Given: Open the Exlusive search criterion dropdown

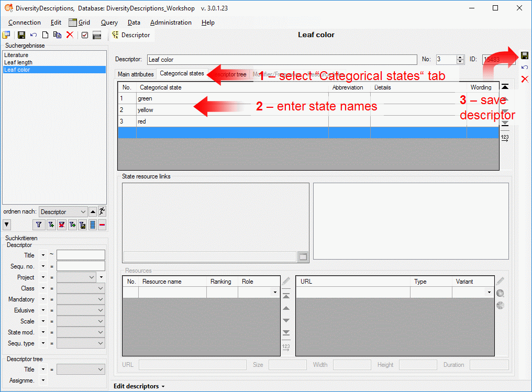Looking at the screenshot, I should 81,310.
